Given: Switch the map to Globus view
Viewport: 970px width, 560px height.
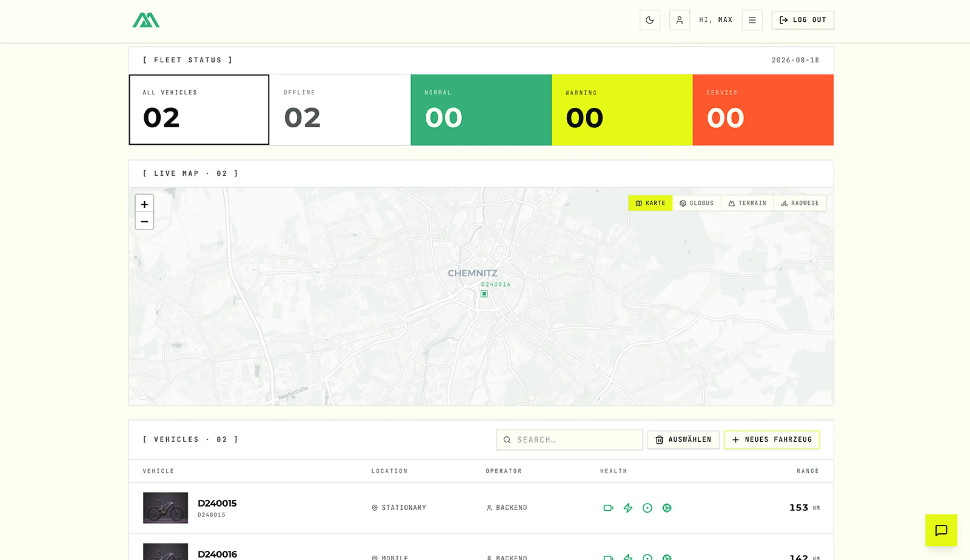Looking at the screenshot, I should pyautogui.click(x=697, y=203).
